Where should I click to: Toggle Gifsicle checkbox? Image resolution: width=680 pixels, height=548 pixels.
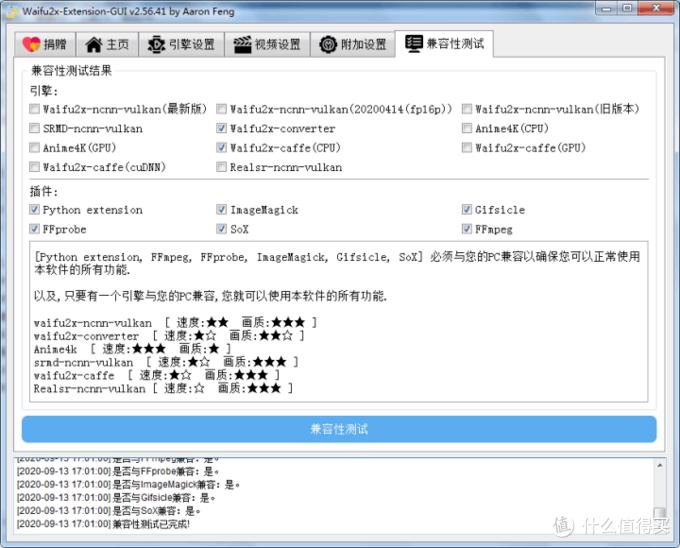click(467, 210)
